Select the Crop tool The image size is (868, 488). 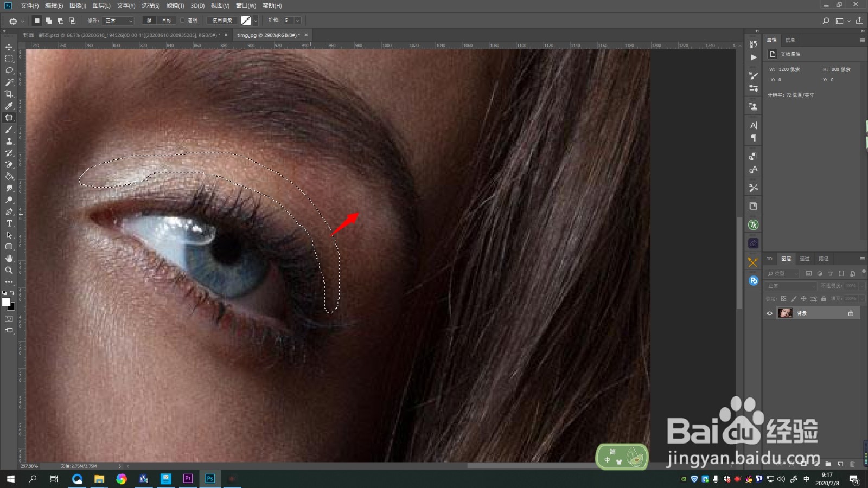(x=9, y=94)
